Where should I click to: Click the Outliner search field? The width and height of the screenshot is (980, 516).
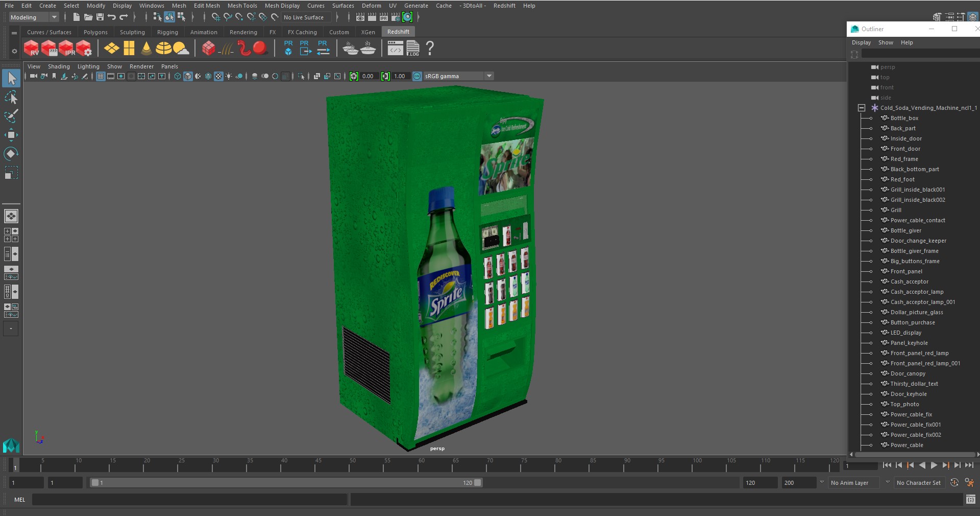pos(920,54)
